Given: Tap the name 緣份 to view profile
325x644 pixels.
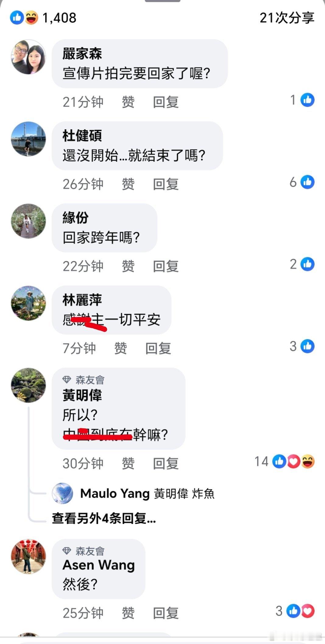Looking at the screenshot, I should point(76,218).
